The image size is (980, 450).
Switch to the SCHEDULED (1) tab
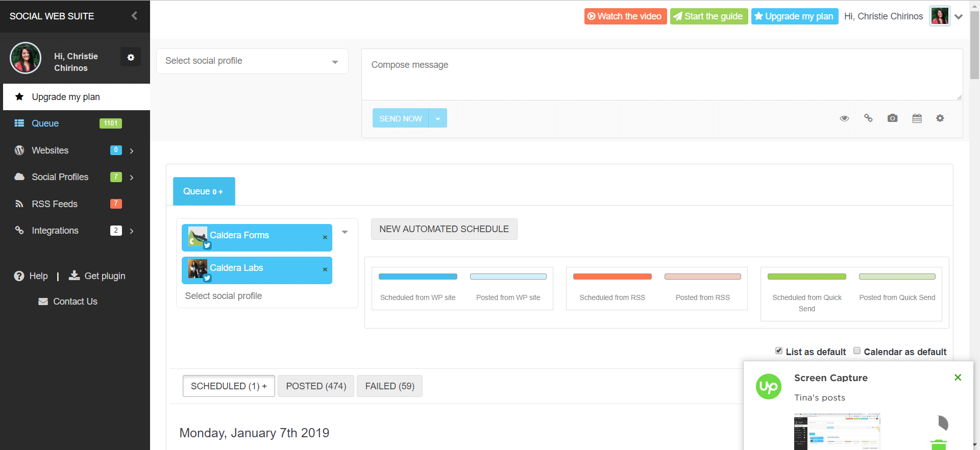229,386
